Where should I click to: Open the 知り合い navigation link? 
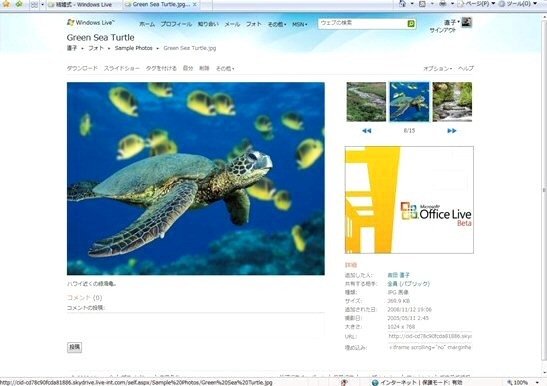click(x=208, y=24)
